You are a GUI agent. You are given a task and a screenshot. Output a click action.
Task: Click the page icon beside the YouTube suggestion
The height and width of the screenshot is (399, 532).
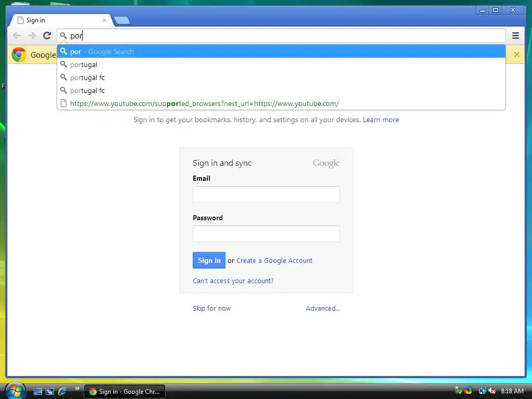63,103
